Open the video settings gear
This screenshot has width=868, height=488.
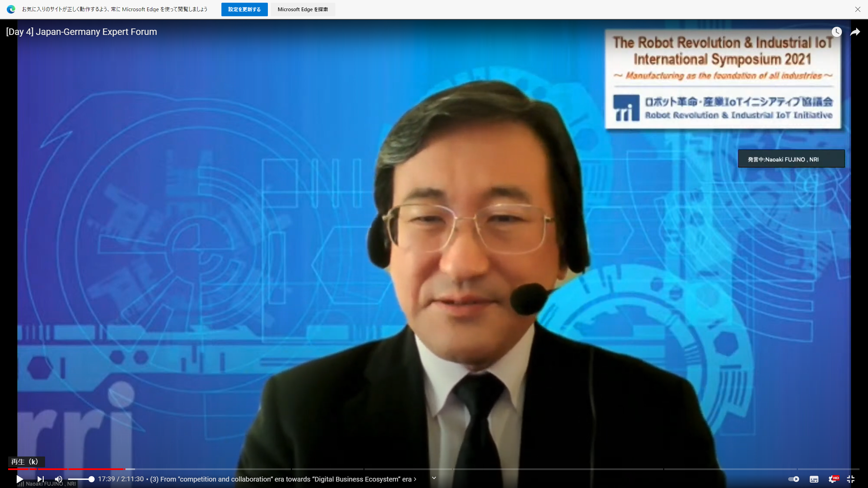(x=832, y=479)
